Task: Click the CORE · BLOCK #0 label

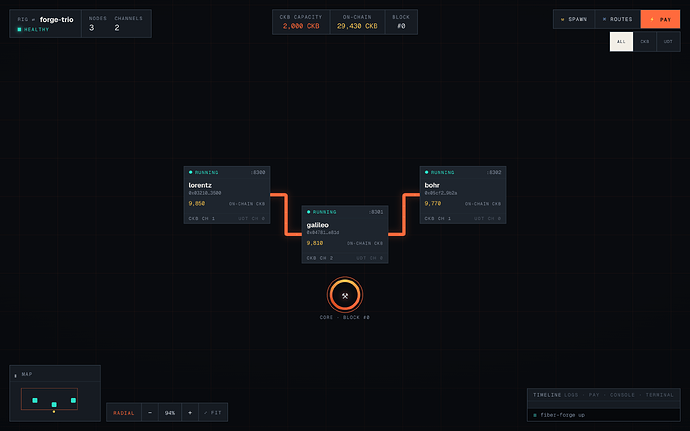Action: [x=345, y=317]
